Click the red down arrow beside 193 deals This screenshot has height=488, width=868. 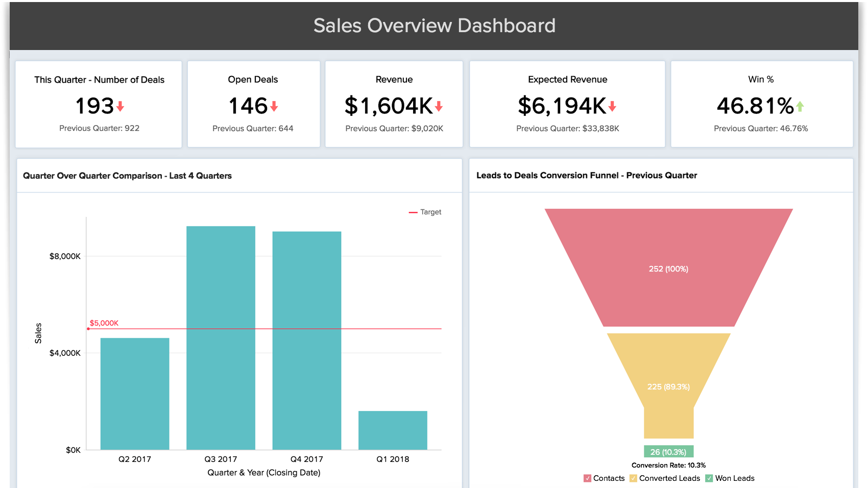click(x=120, y=106)
